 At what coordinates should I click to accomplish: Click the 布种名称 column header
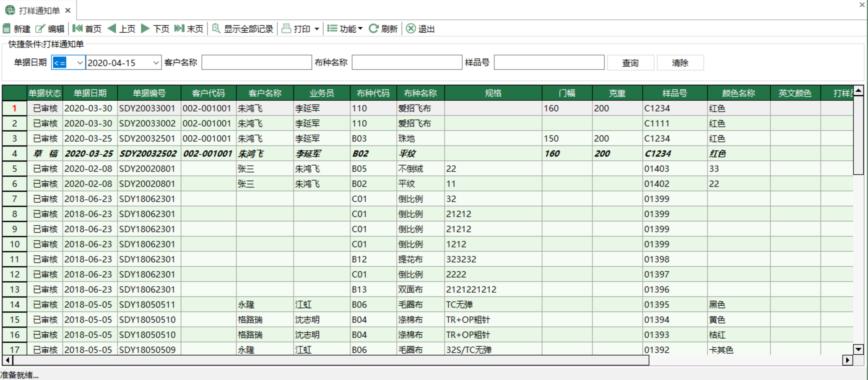(x=421, y=93)
